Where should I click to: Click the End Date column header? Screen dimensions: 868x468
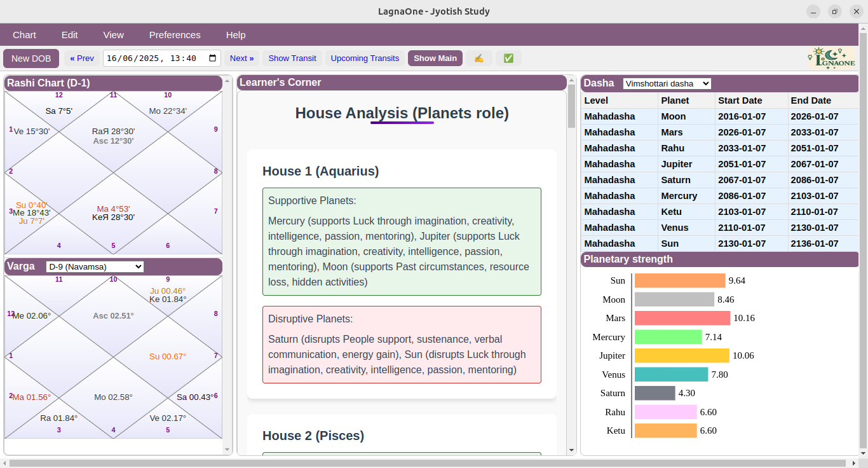(x=824, y=100)
